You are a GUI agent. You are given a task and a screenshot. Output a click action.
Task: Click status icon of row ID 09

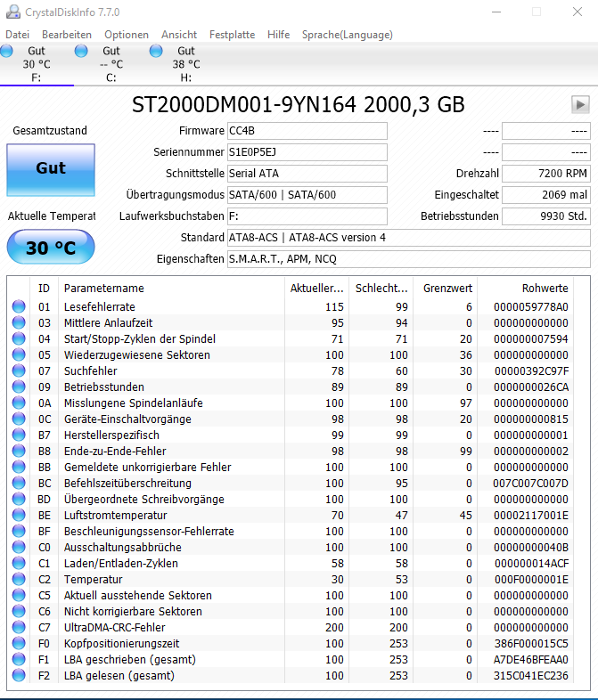tap(19, 387)
